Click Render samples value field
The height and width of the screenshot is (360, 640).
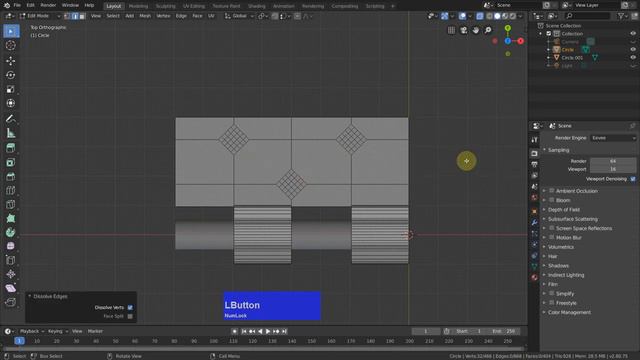coord(613,161)
